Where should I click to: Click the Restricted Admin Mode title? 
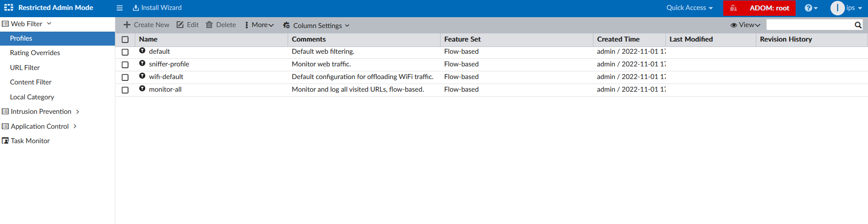[x=56, y=8]
